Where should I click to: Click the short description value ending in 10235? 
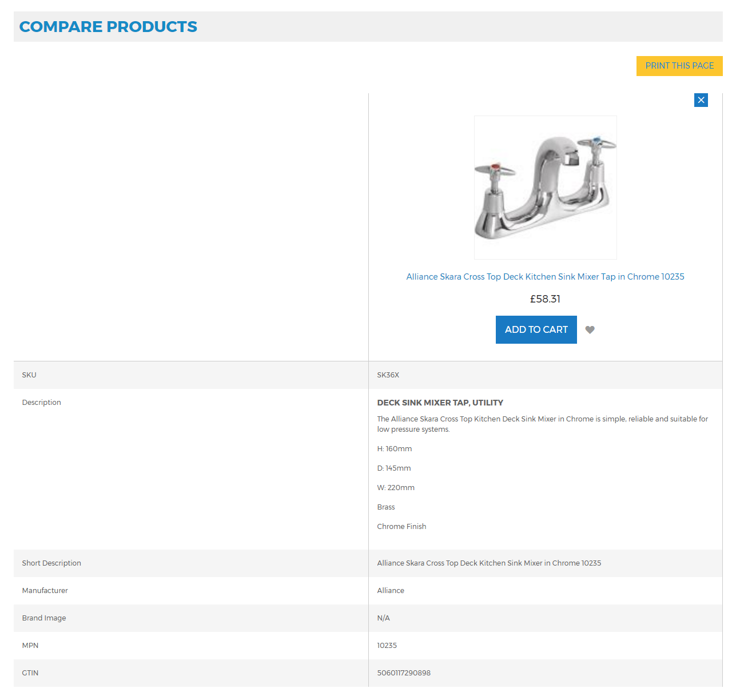pyautogui.click(x=489, y=563)
